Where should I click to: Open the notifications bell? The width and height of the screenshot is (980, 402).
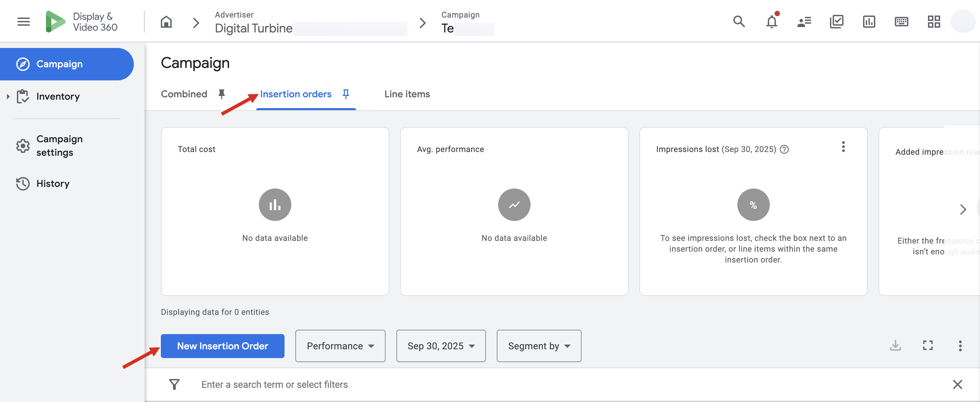tap(771, 22)
